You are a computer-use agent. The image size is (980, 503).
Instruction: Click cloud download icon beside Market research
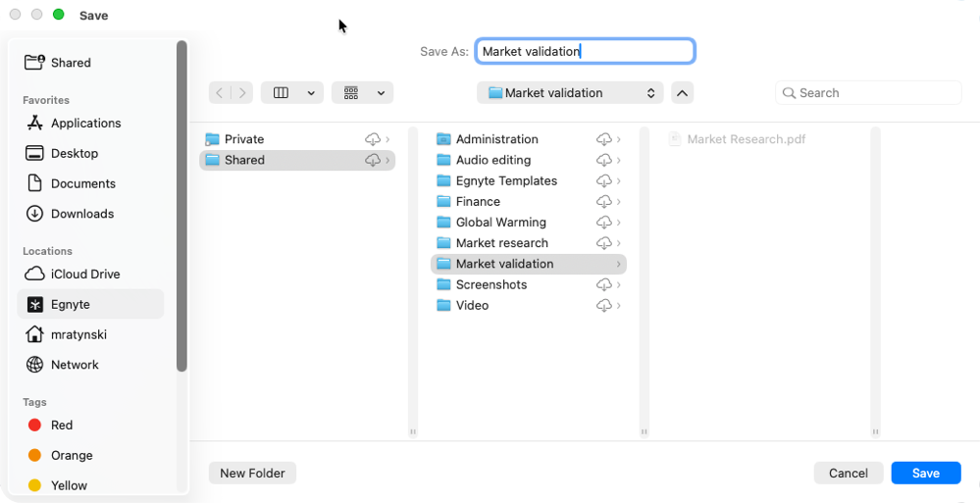tap(603, 243)
